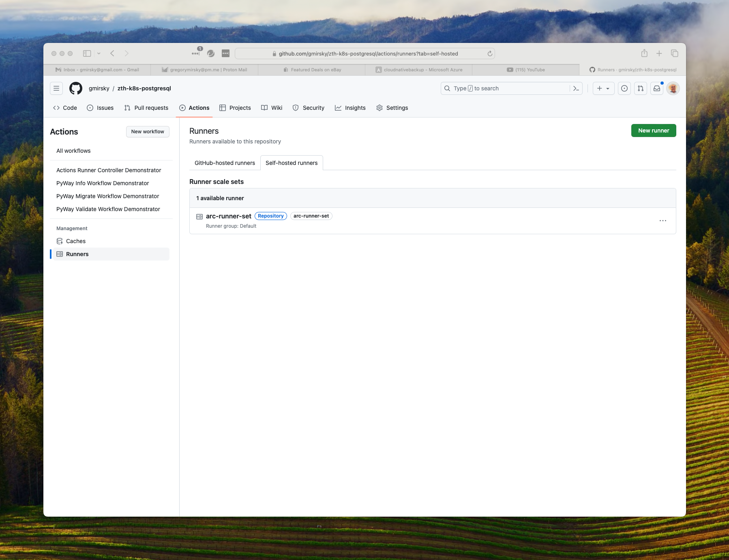Open the Wiki tab
The width and height of the screenshot is (729, 560).
(x=272, y=108)
